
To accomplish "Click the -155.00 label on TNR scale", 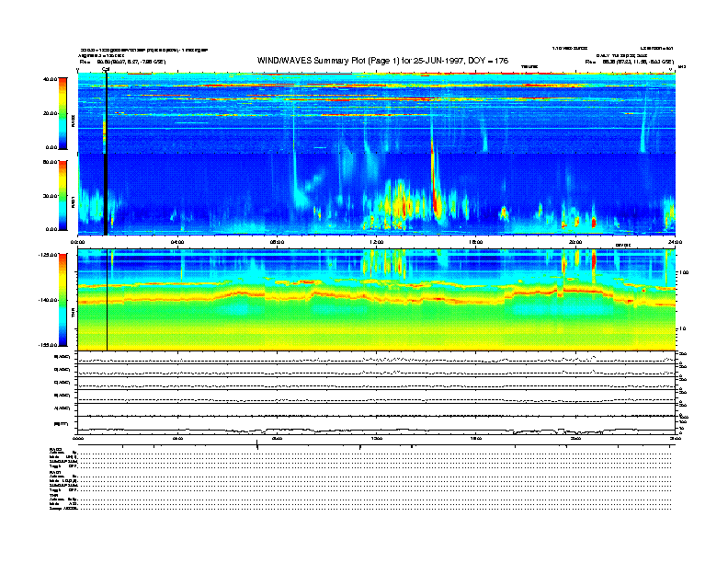I will coord(49,345).
